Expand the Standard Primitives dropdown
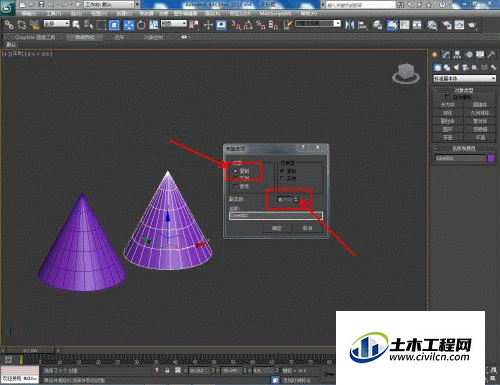 [x=464, y=78]
